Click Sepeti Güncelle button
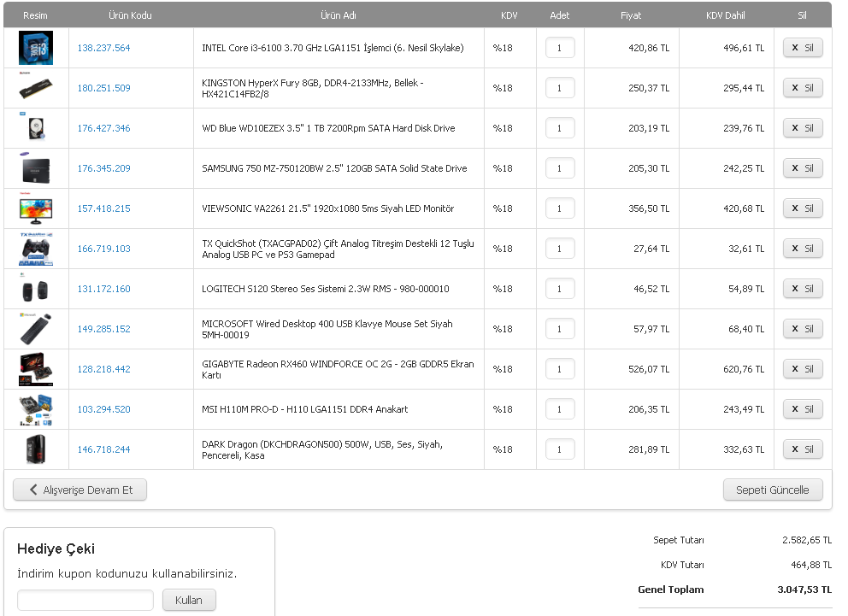Viewport: 848px width, 616px height. point(773,490)
